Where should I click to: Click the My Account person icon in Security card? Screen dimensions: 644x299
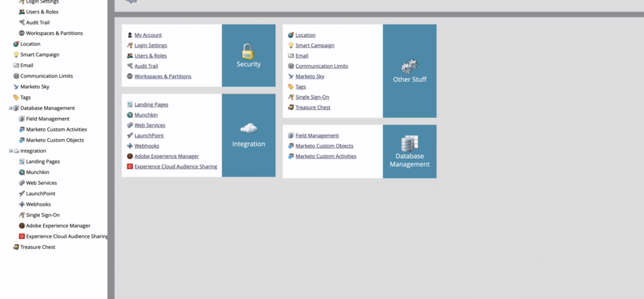(130, 35)
